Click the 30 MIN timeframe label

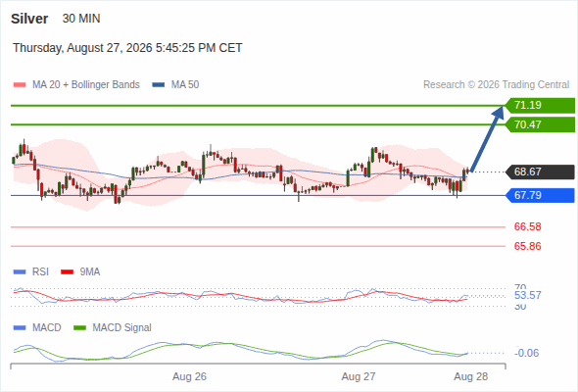81,19
